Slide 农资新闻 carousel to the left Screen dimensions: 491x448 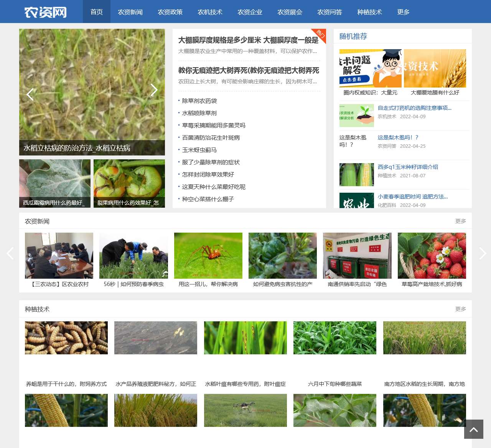(10, 253)
